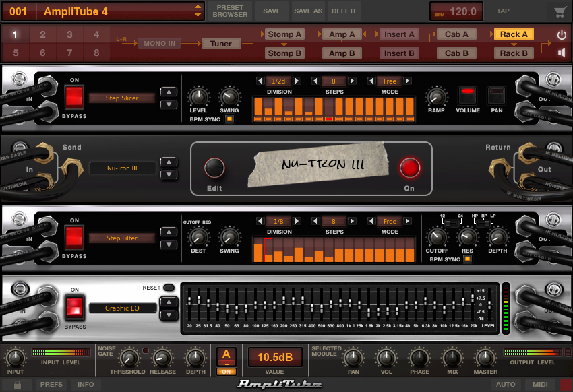Click the PREFS button

point(51,385)
